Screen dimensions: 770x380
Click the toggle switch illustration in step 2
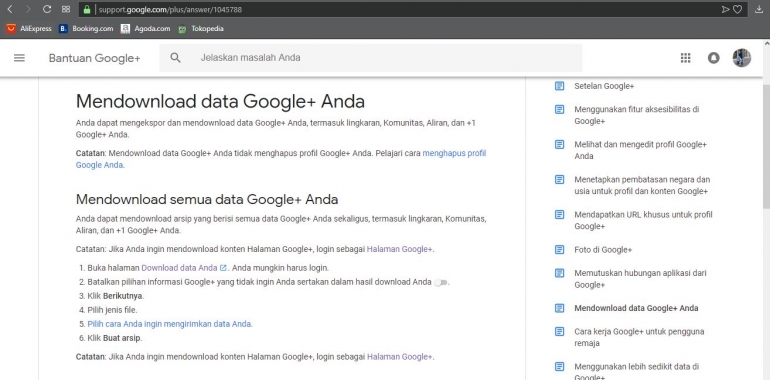coord(440,282)
